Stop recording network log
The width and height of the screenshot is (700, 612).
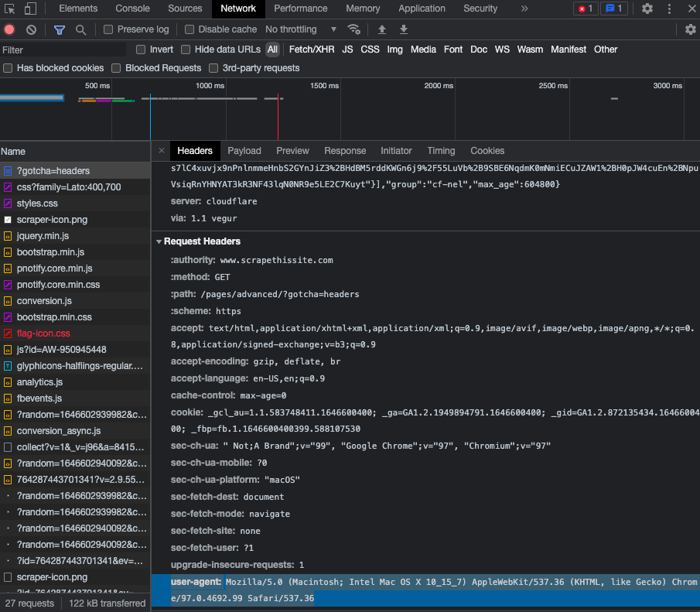[x=9, y=29]
